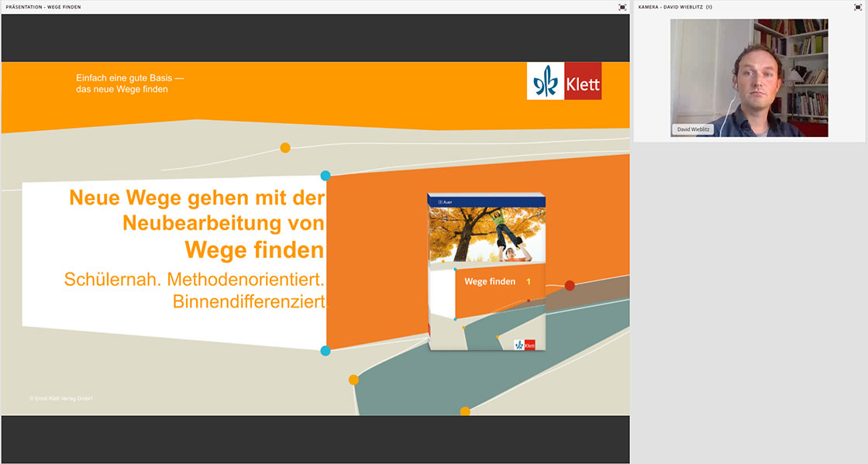This screenshot has height=464, width=868.
Task: Click 'das neue Wege finden' header text
Action: [x=122, y=89]
